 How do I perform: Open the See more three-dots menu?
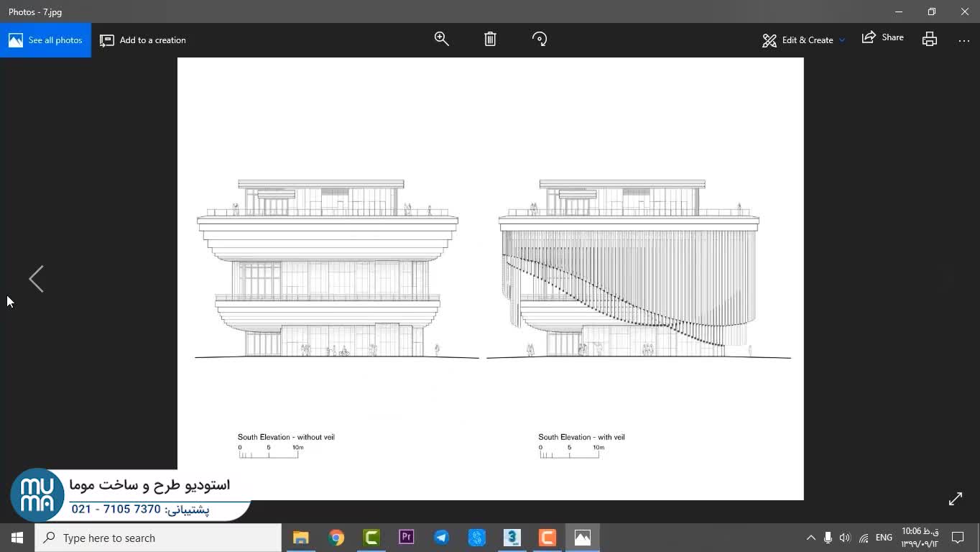pos(964,40)
